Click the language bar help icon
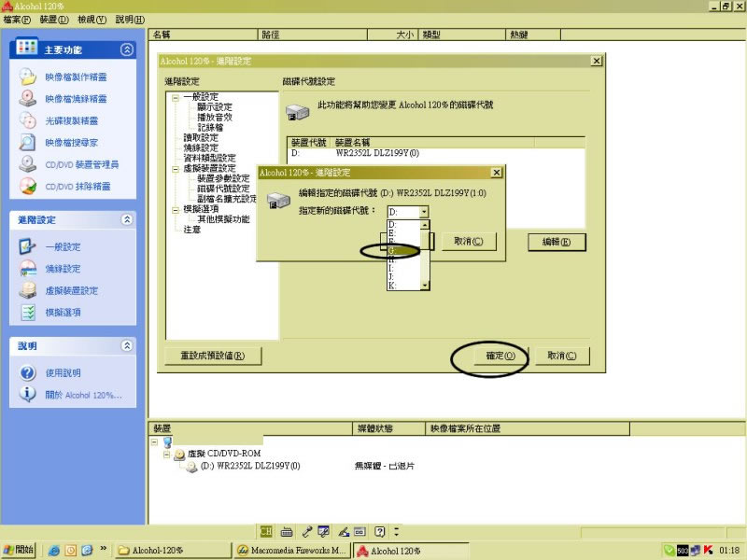Screen dimensions: 747x560 (x=380, y=531)
